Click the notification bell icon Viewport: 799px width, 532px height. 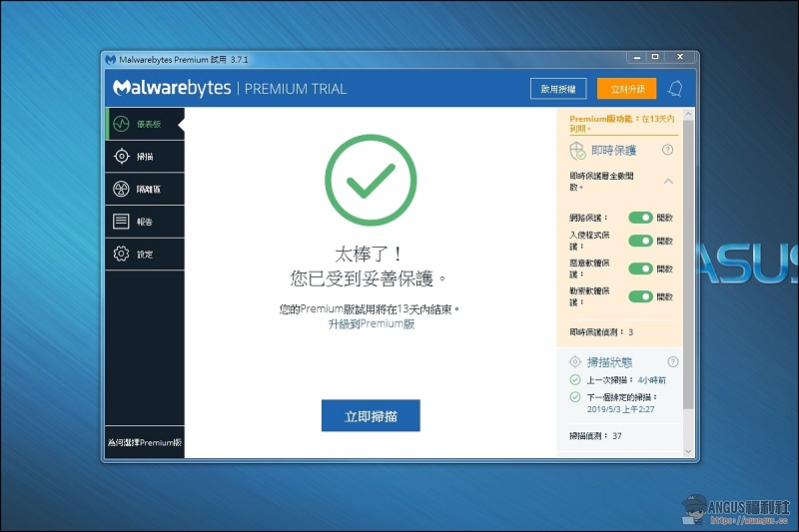(x=676, y=89)
